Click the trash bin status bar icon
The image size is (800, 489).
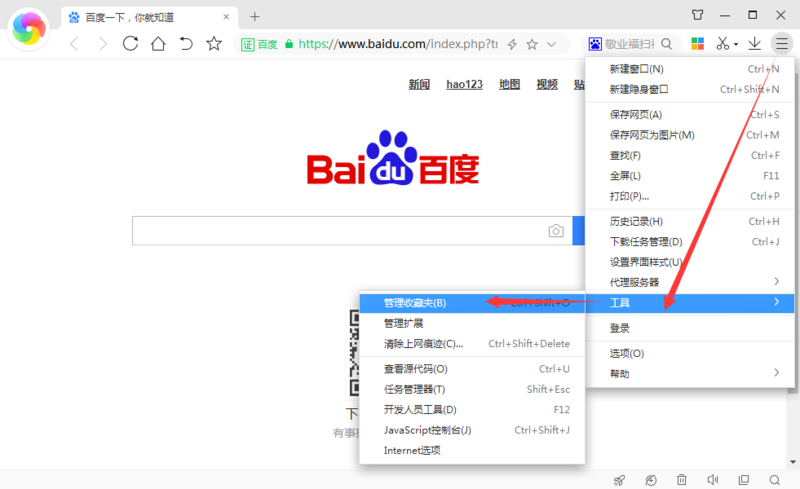[682, 480]
